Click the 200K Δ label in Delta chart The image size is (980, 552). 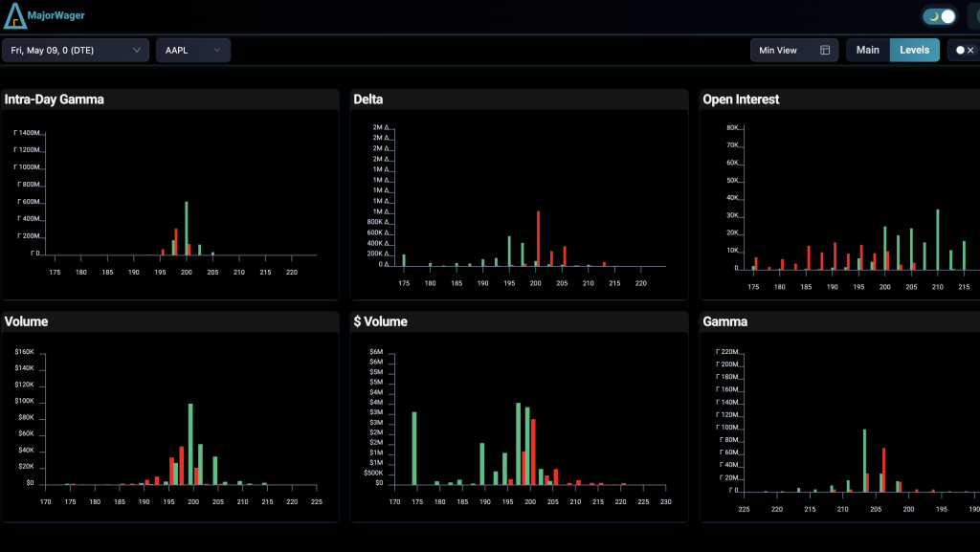pos(377,254)
